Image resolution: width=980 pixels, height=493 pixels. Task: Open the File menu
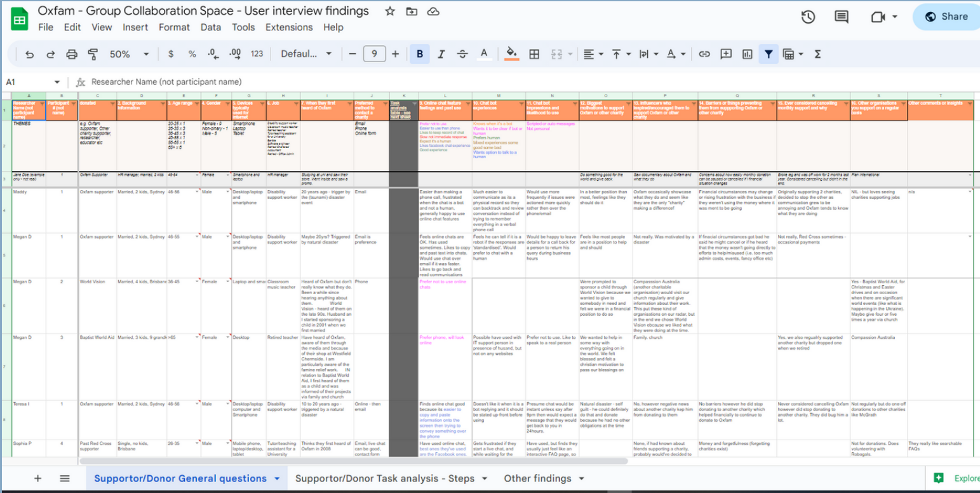tap(46, 27)
